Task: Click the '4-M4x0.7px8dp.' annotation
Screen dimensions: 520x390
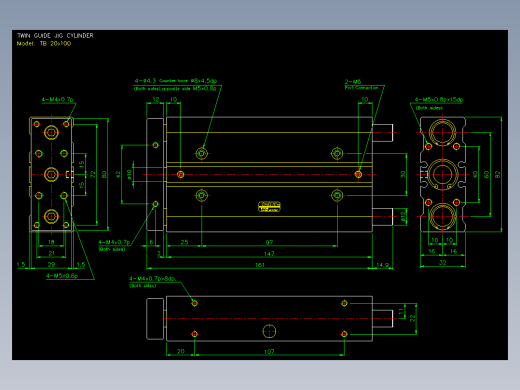Action: pos(153,279)
